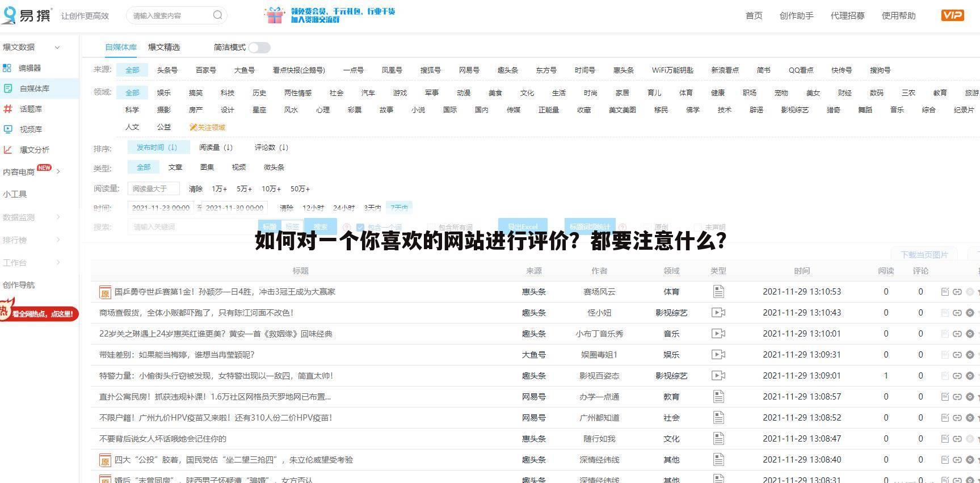Select the 10万+ reading count filter

coord(271,189)
